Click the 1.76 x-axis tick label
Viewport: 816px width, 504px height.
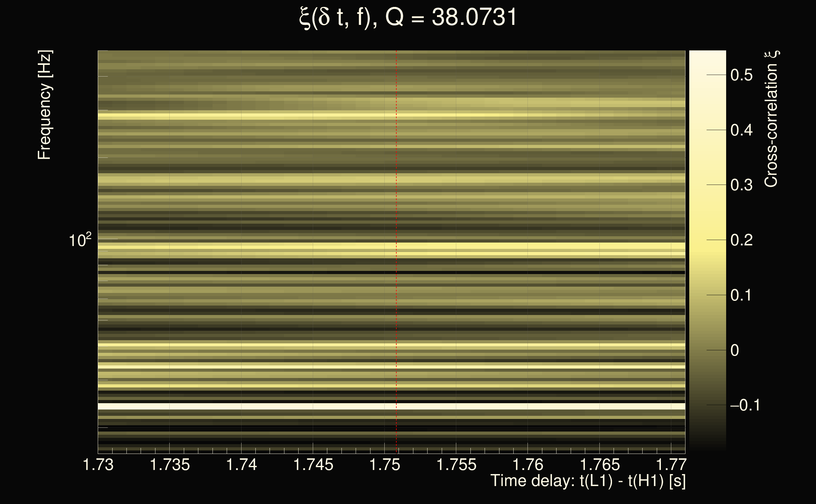[528, 465]
